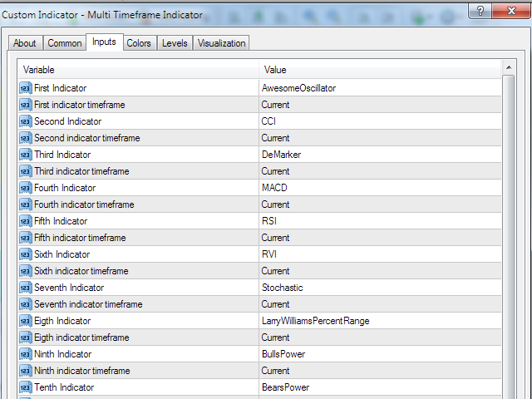The width and height of the screenshot is (532, 399).
Task: Open the Common tab
Action: click(64, 43)
